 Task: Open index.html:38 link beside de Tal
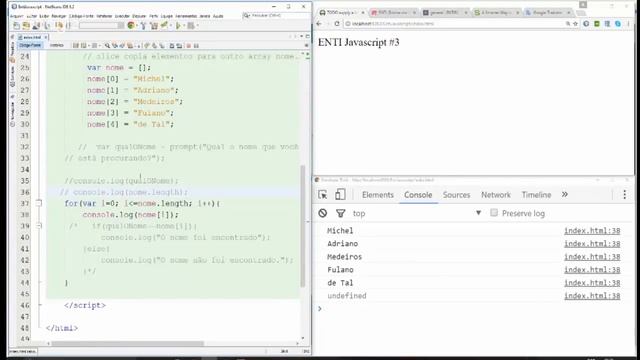592,283
